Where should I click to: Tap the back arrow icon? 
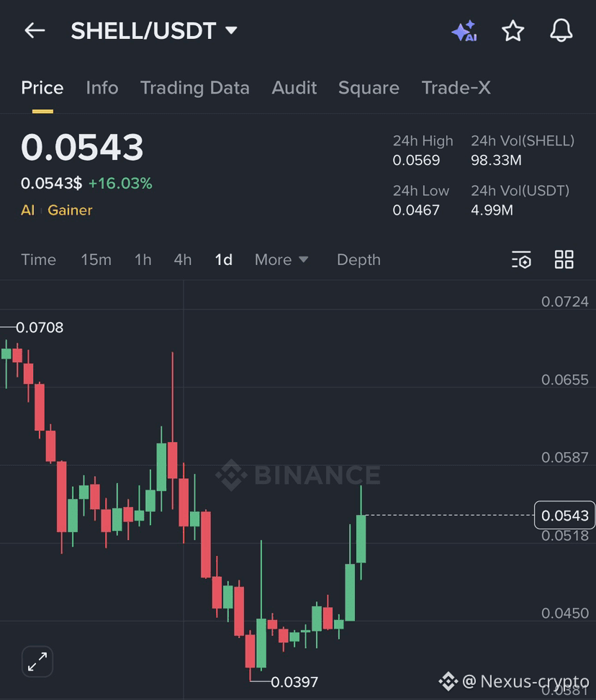35,31
